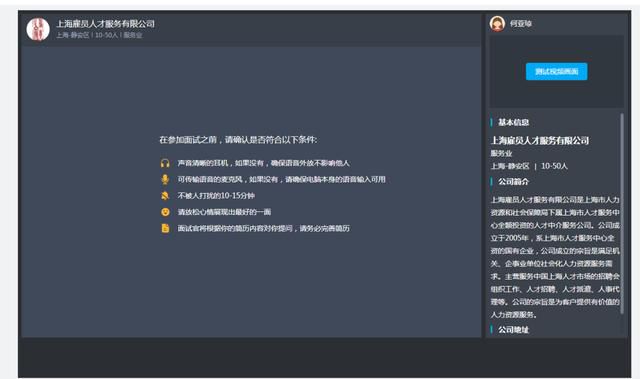The image size is (640, 379).
Task: Click the company intro paragraph text
Action: coord(555,257)
